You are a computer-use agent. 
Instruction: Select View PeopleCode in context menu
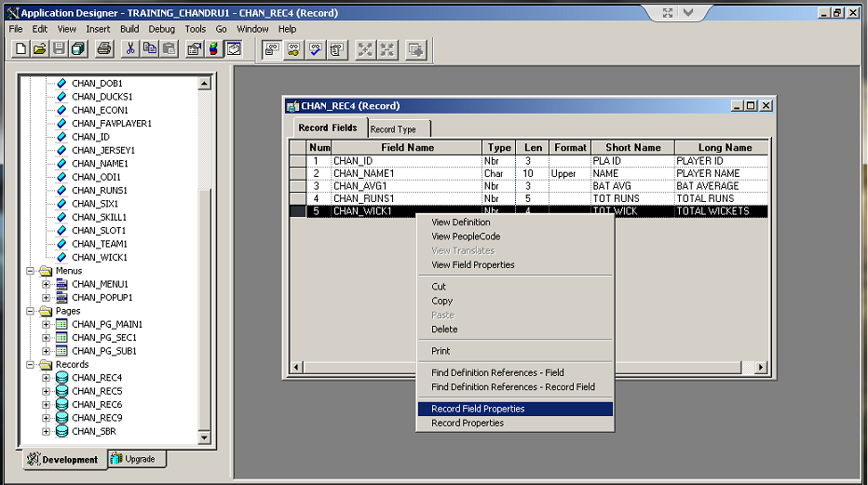coord(515,236)
